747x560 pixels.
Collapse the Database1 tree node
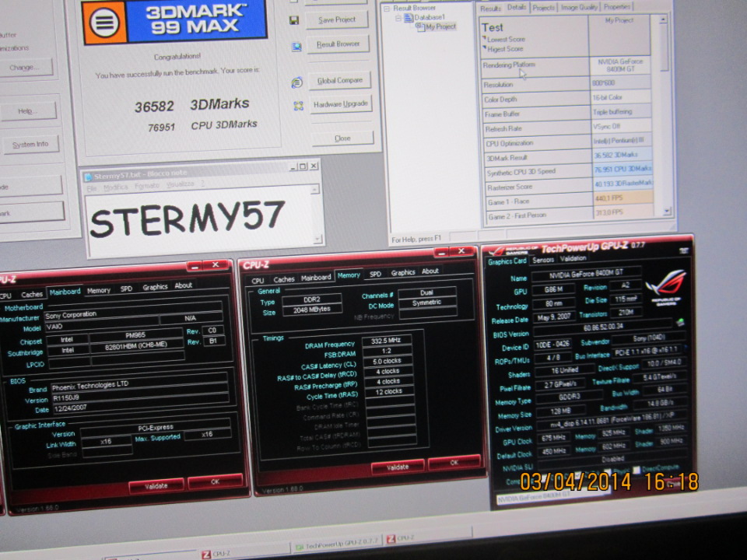click(x=398, y=18)
